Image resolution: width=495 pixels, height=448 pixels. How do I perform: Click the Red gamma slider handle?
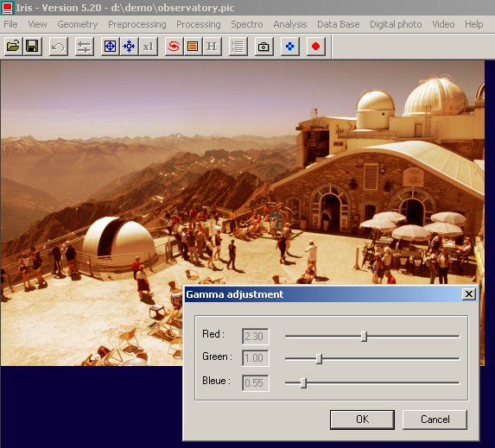(x=364, y=337)
